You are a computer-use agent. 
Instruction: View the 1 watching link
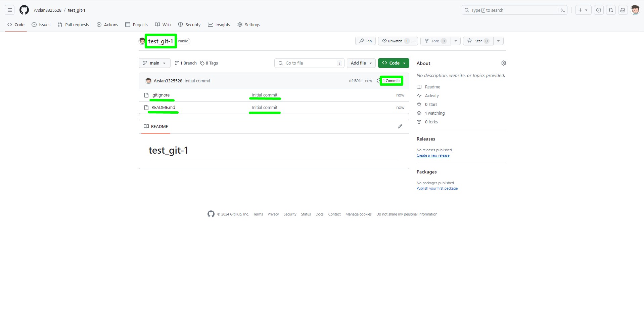click(431, 113)
